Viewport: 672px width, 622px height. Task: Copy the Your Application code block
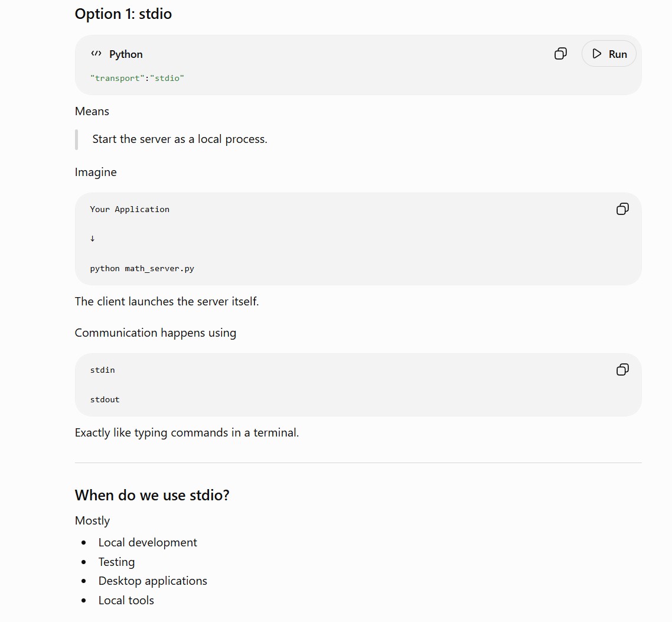[622, 209]
